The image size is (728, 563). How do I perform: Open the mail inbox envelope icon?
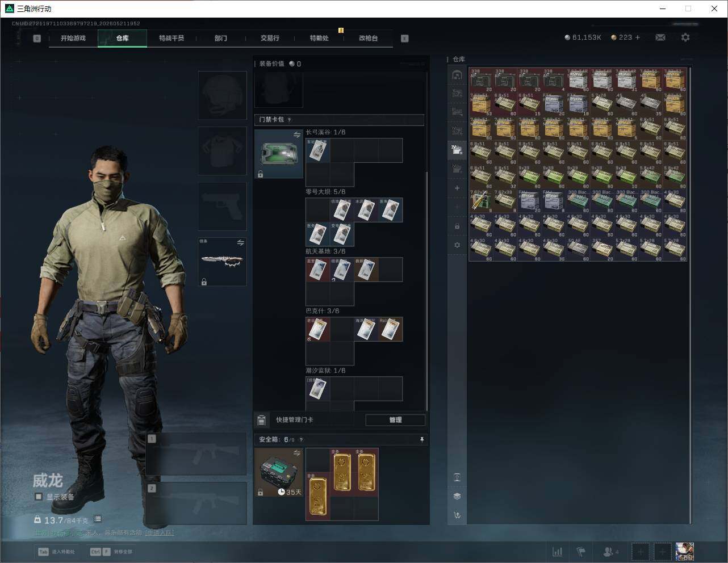click(660, 37)
